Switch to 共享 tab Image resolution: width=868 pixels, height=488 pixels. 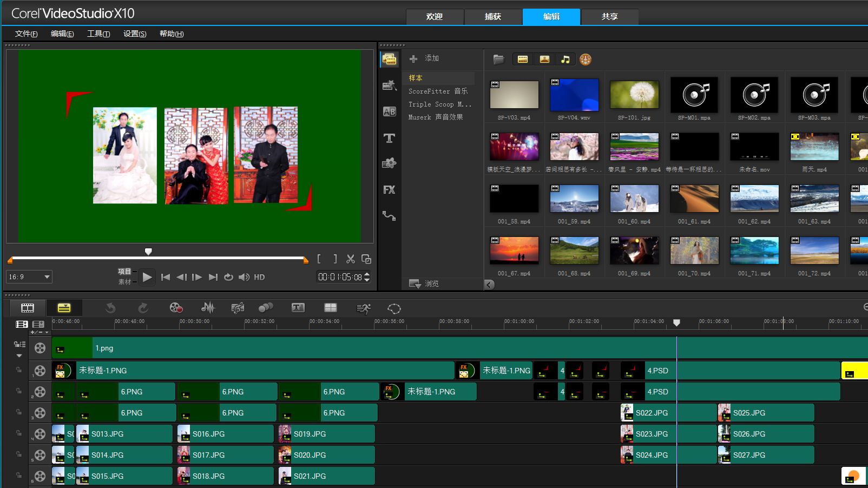(x=610, y=17)
